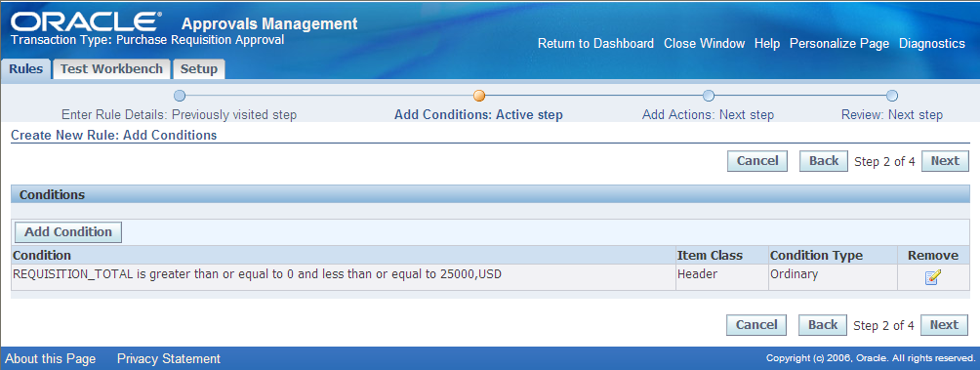Click the Add Actions next step circle

[708, 96]
